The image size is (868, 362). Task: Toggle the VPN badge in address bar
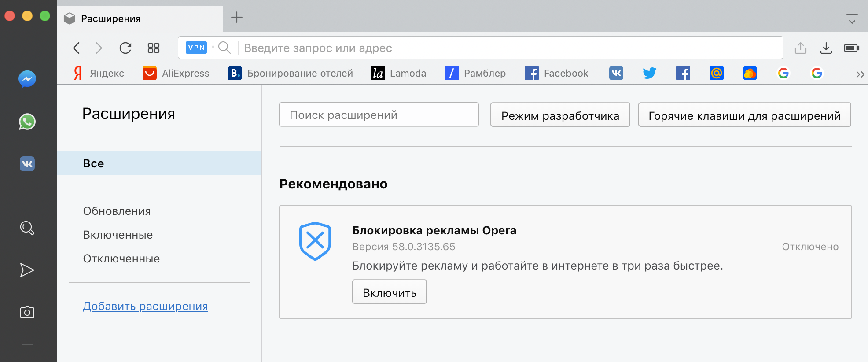click(x=196, y=48)
